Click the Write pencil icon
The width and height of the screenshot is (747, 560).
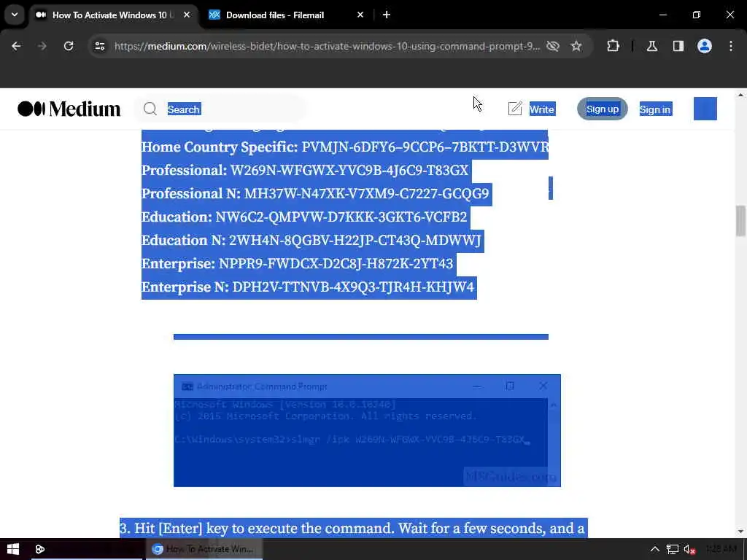click(515, 109)
